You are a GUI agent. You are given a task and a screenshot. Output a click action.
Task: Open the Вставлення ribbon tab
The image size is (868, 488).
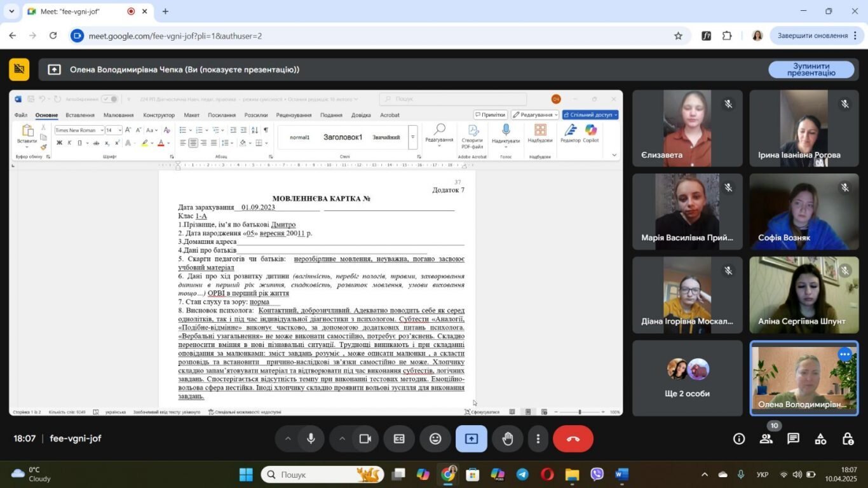pos(80,115)
